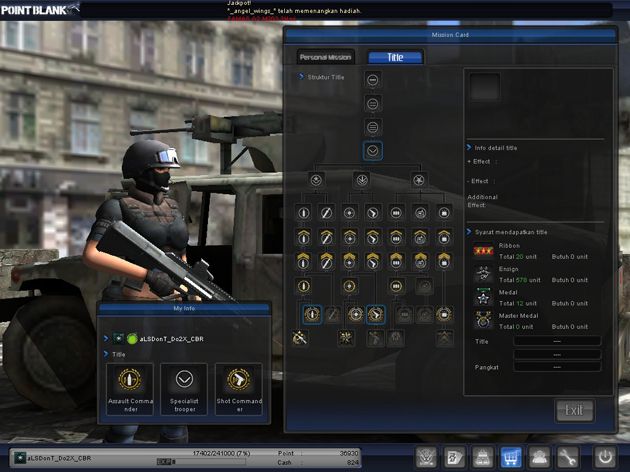The width and height of the screenshot is (630, 472).
Task: Select the highlighted laurel bullet Assault Commander tree node
Action: 312,314
